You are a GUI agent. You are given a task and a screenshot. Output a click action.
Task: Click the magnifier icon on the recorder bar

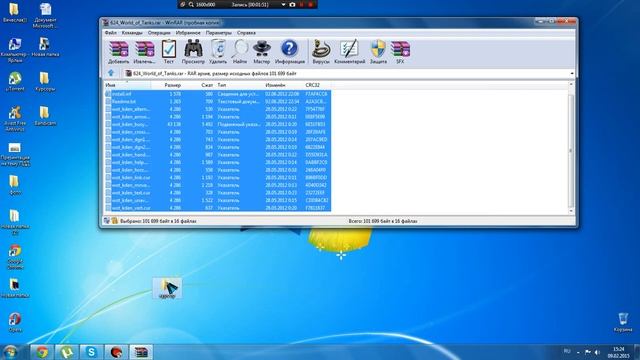pos(191,4)
